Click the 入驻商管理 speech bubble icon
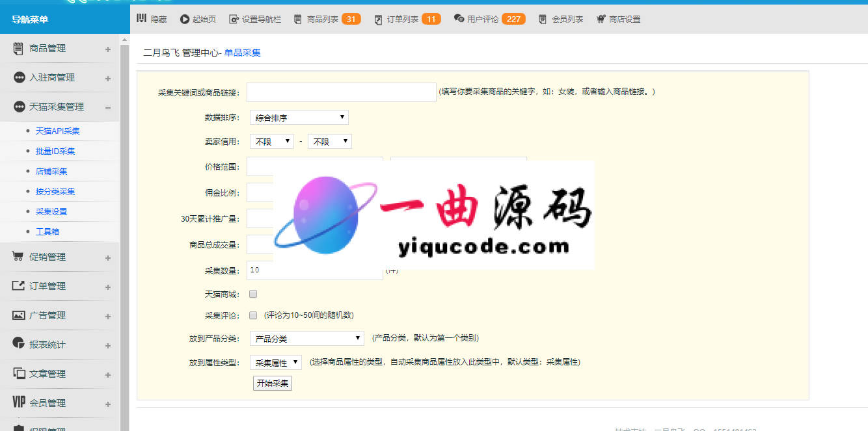This screenshot has height=431, width=868. coord(19,77)
